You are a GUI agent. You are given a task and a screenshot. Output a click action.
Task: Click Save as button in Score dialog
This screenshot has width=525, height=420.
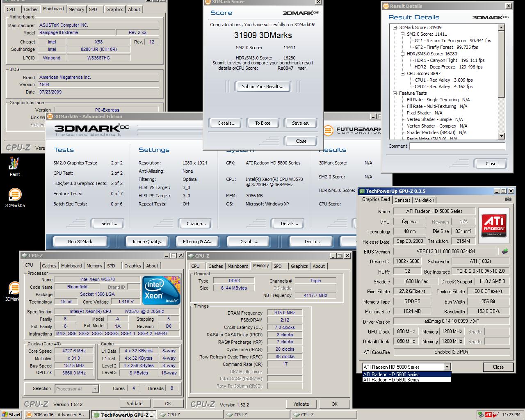[x=301, y=123]
